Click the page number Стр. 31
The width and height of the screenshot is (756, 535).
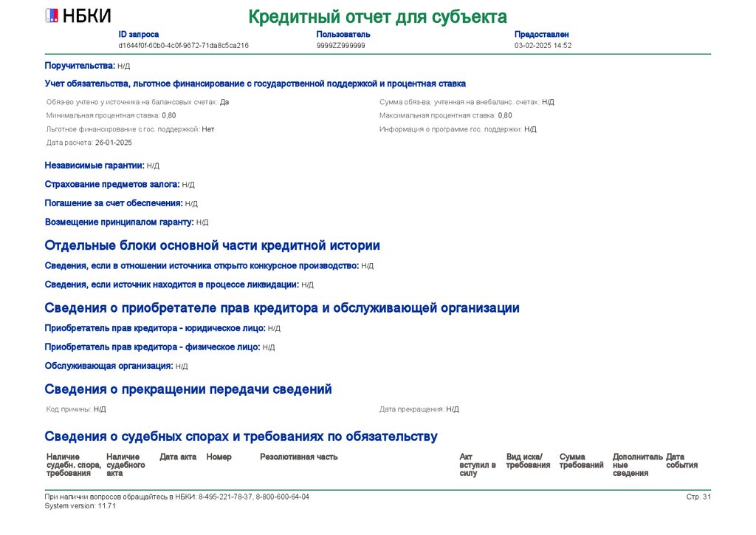click(x=698, y=497)
